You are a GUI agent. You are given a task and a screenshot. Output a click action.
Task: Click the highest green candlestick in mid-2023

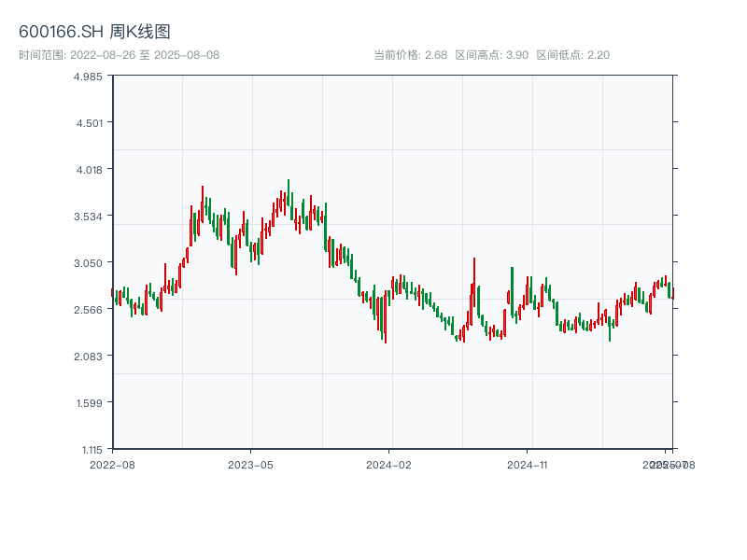(289, 193)
